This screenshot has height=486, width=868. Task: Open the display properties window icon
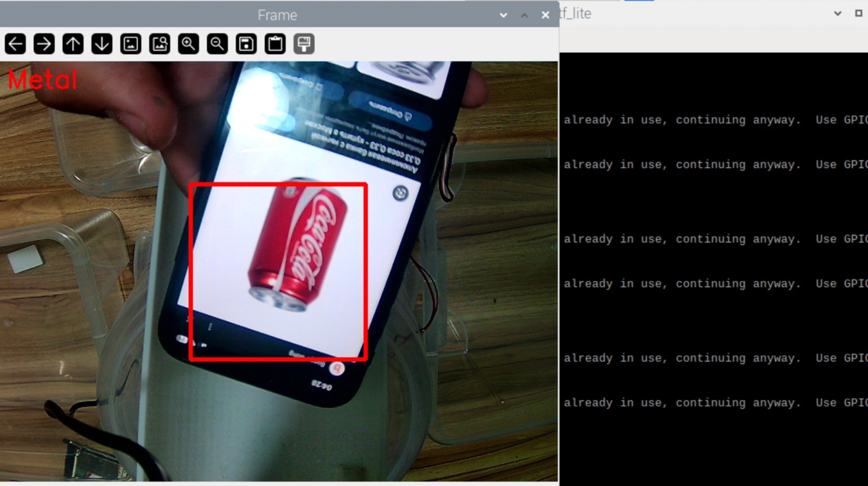304,44
